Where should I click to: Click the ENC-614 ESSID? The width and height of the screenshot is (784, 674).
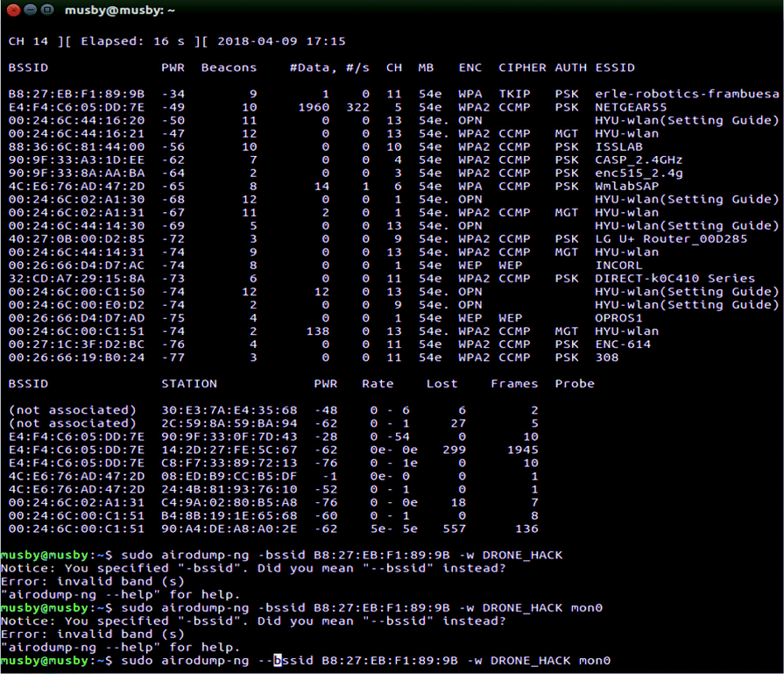pos(623,344)
